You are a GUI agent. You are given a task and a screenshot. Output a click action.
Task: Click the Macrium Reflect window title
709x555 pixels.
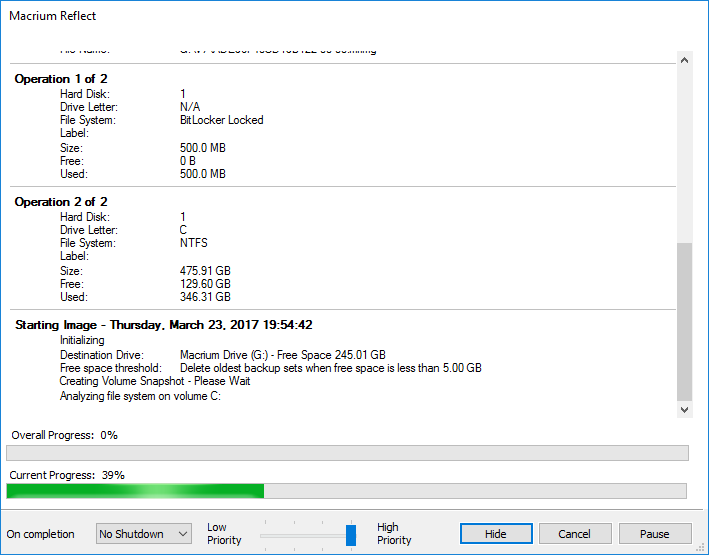(52, 16)
